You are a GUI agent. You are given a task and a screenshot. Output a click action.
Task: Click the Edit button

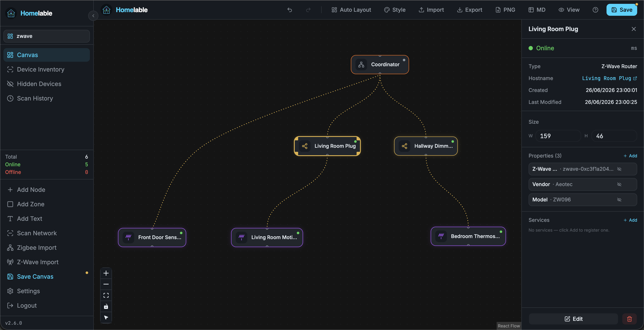573,319
